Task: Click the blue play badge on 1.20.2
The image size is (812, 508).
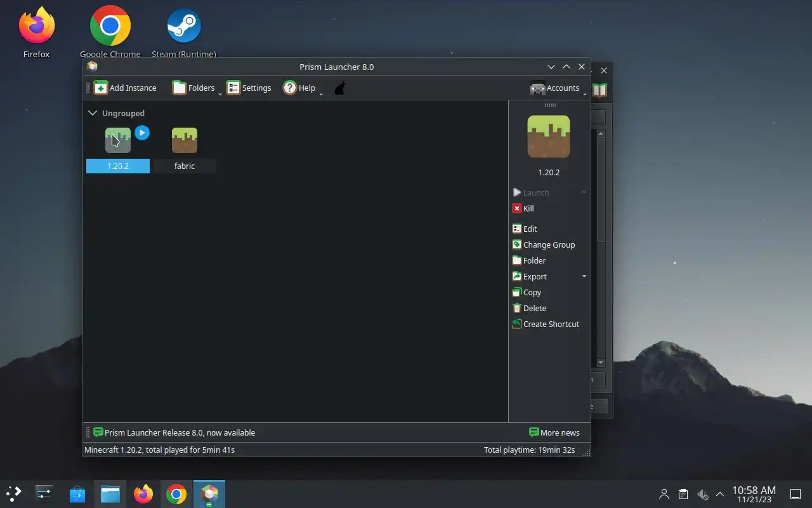Action: [x=142, y=133]
